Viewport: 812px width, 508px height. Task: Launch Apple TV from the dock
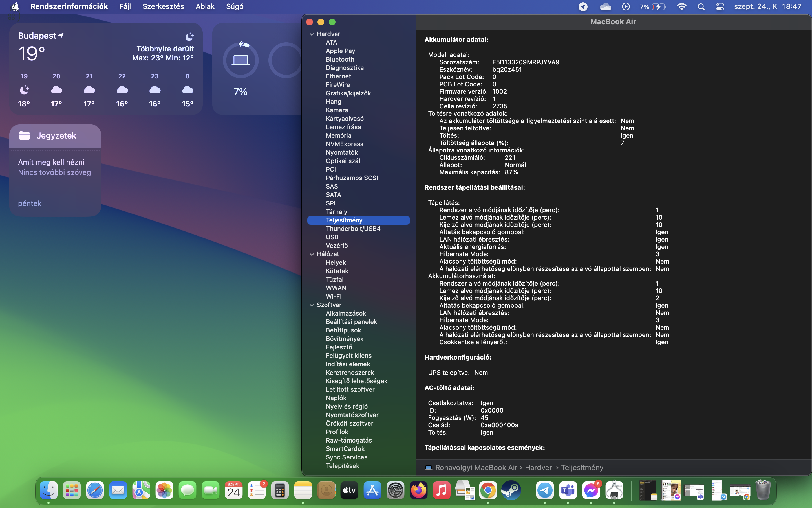pos(349,491)
